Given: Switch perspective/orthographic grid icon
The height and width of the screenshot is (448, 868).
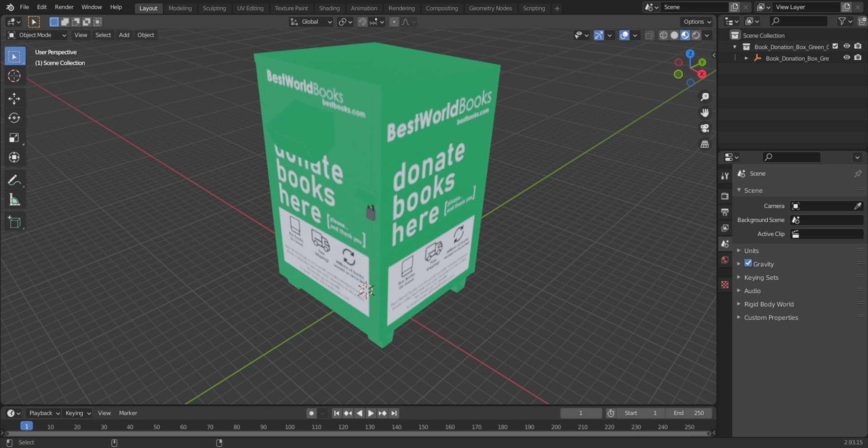Looking at the screenshot, I should tap(704, 144).
